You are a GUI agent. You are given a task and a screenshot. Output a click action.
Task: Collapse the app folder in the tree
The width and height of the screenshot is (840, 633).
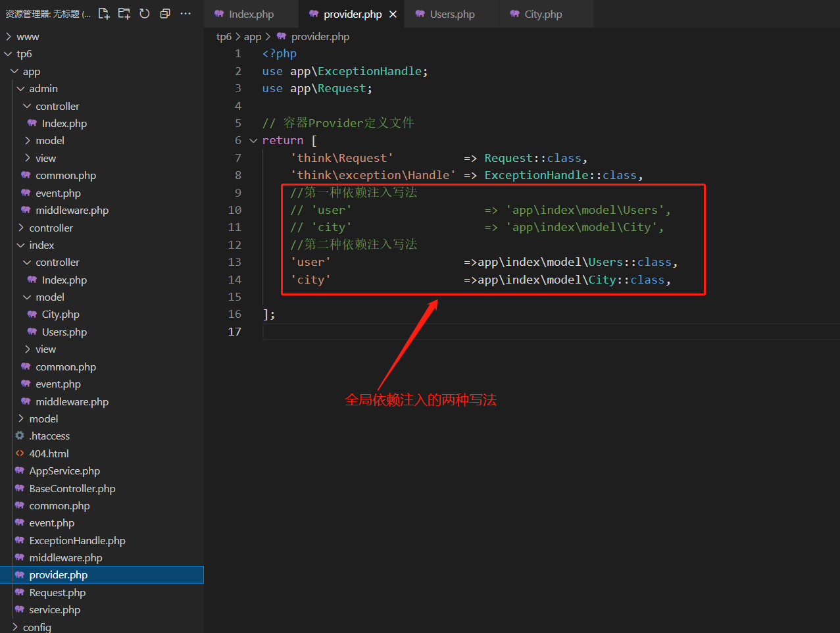[x=14, y=71]
